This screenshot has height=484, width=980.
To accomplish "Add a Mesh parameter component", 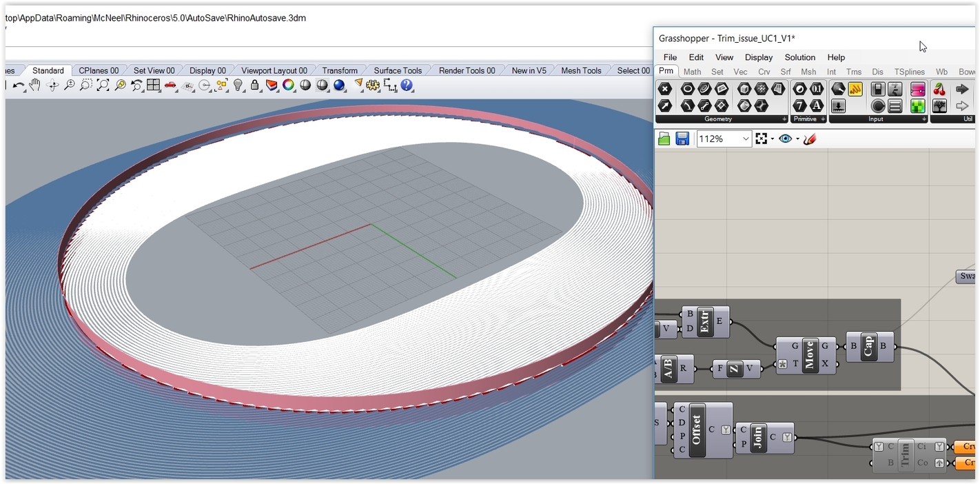I will click(762, 89).
